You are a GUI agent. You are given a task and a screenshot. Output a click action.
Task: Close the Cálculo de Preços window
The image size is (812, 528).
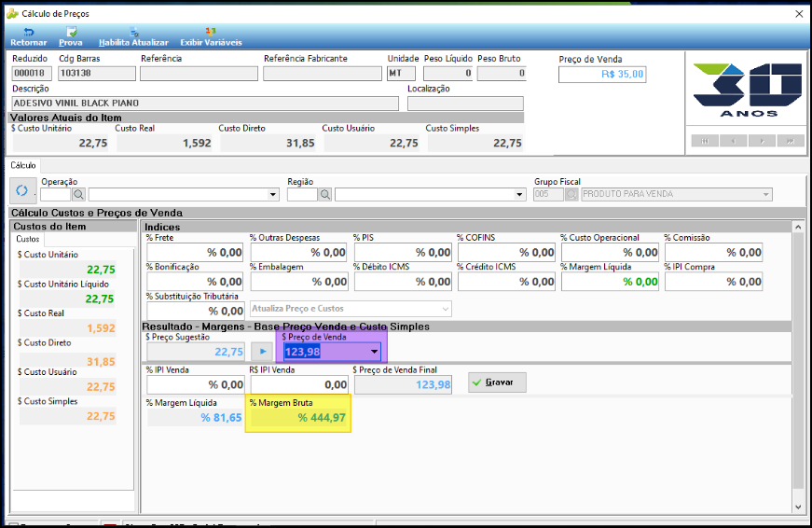coord(799,14)
